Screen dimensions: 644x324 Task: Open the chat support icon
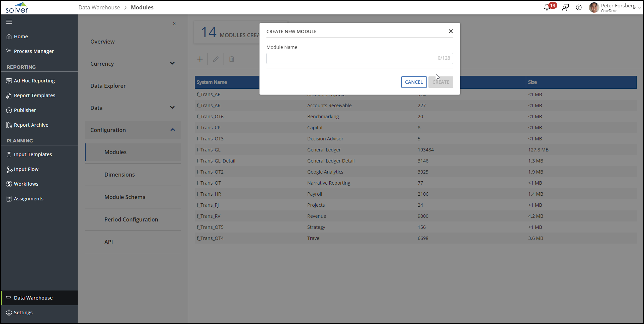pos(565,7)
